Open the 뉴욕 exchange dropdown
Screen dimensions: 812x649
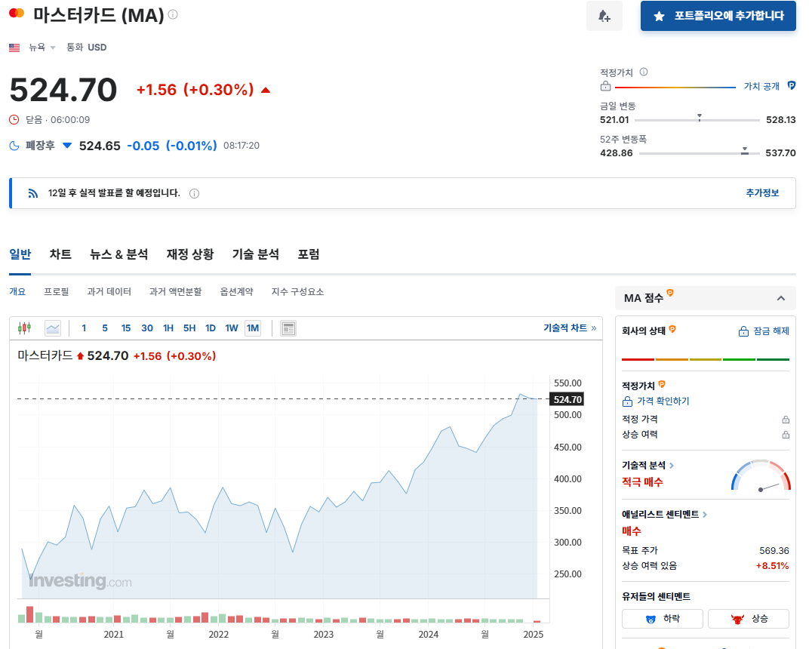tap(42, 47)
